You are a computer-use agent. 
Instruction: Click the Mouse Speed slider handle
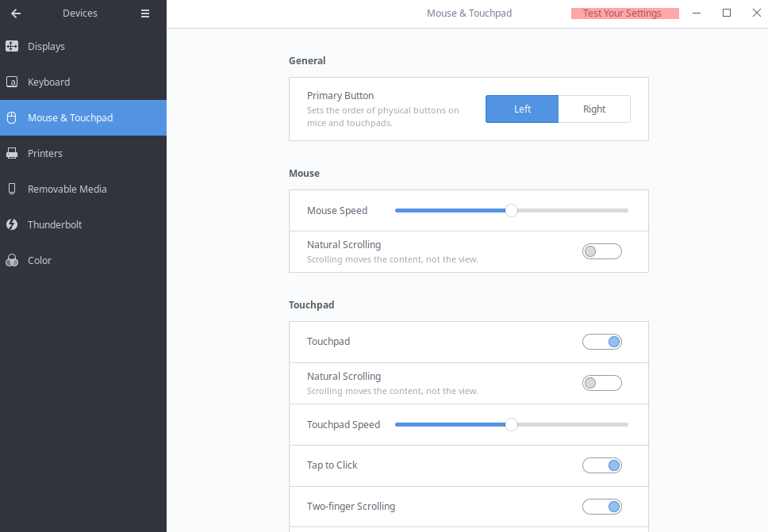(x=512, y=210)
